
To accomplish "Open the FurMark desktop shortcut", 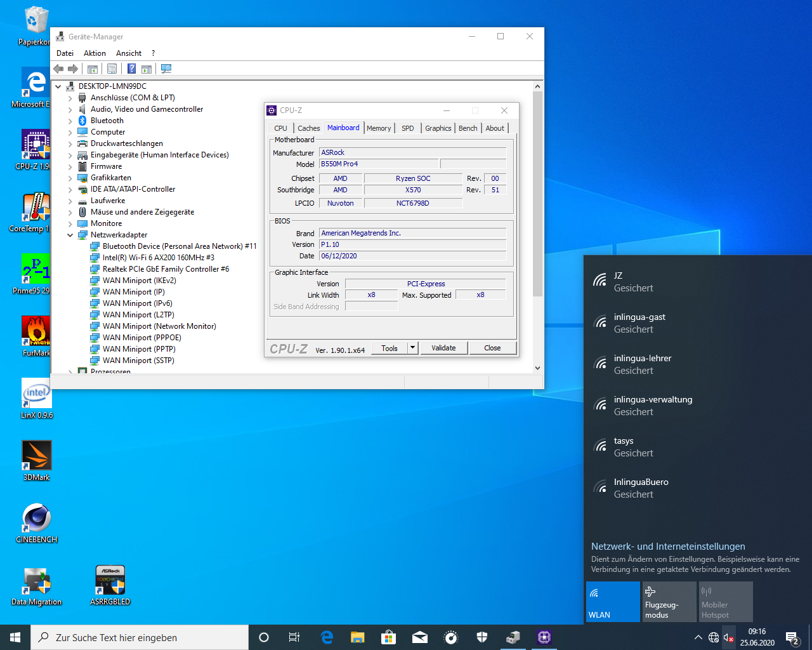I will 36,336.
